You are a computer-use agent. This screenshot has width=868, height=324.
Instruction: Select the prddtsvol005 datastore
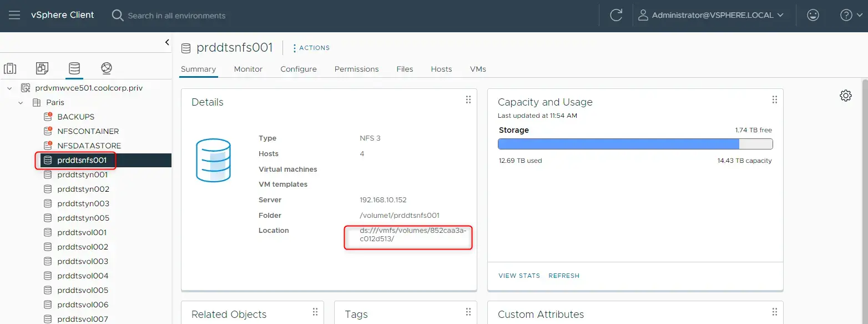(x=83, y=290)
